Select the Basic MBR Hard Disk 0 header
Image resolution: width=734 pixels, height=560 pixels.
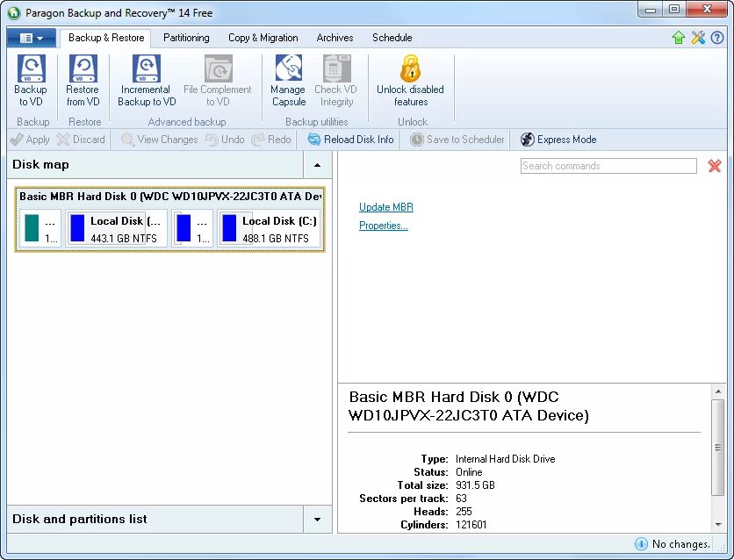tap(170, 197)
